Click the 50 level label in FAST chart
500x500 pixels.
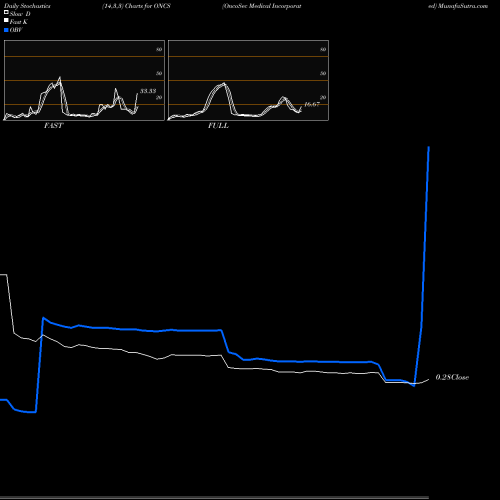[x=159, y=73]
